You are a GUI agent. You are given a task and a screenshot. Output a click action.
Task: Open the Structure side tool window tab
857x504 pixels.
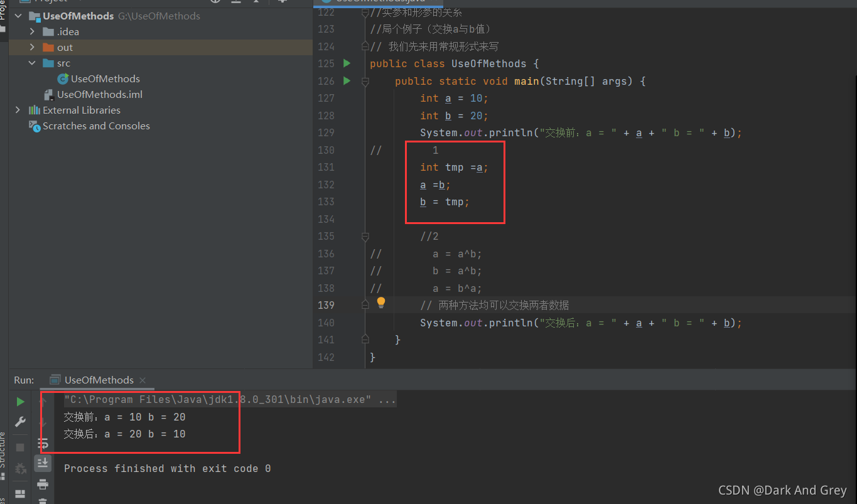pos(3,450)
